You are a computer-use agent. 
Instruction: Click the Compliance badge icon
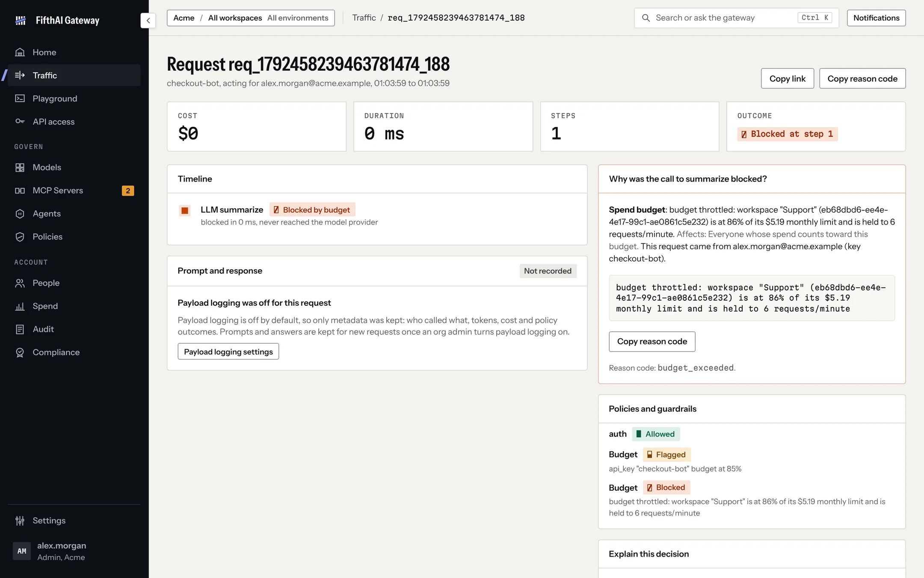20,352
